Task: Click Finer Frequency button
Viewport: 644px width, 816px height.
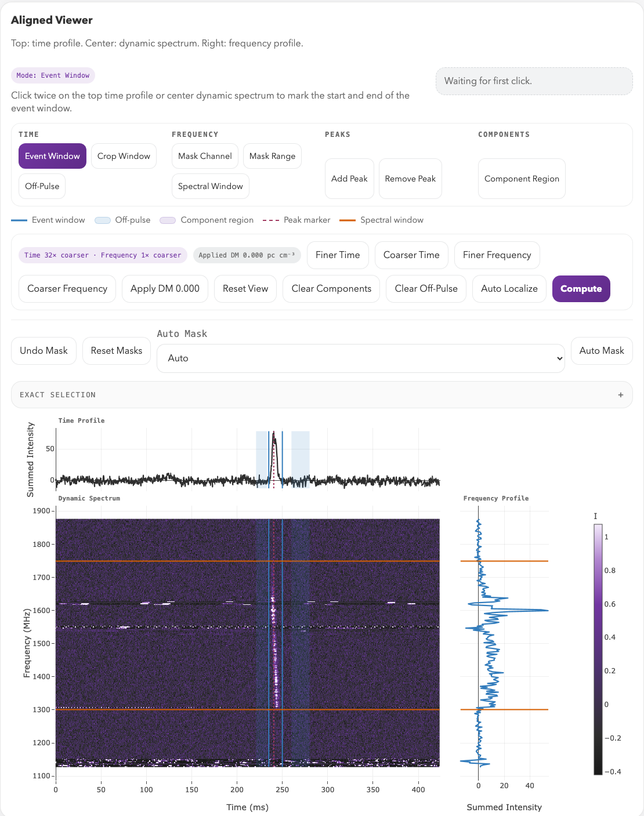Action: tap(497, 255)
